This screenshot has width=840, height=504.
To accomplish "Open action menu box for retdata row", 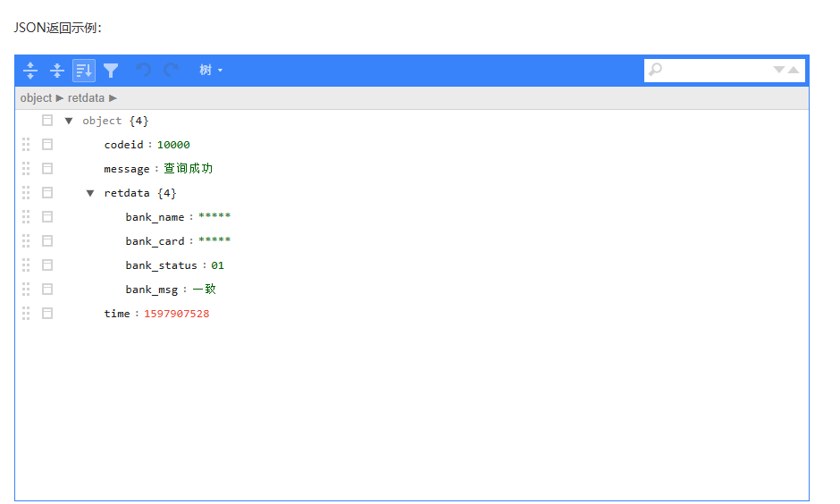I will tap(47, 193).
